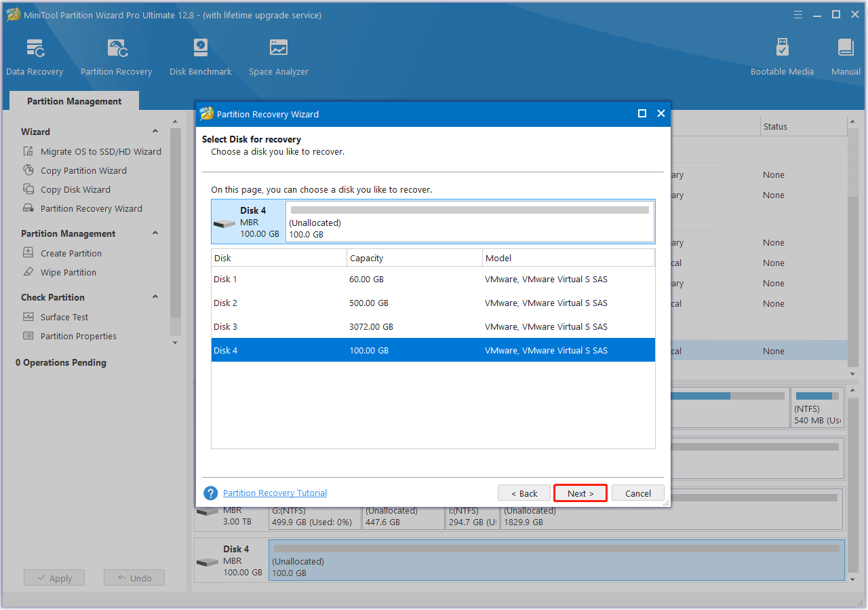868x610 pixels.
Task: Click the Surface Test icon
Action: (x=28, y=317)
